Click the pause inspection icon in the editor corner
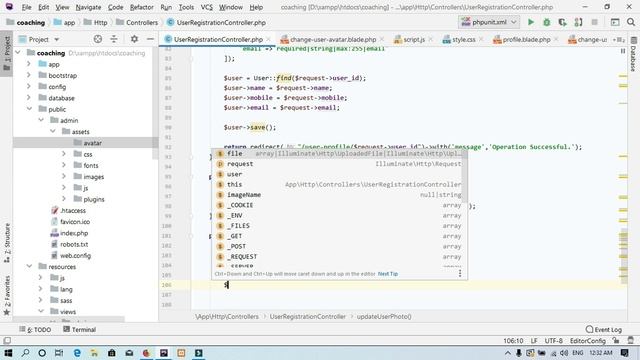Viewport: 640px width, 360px height. [623, 51]
